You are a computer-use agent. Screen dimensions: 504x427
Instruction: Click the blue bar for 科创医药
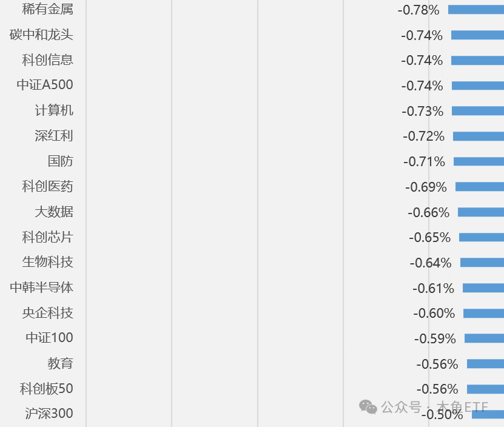[x=480, y=187]
